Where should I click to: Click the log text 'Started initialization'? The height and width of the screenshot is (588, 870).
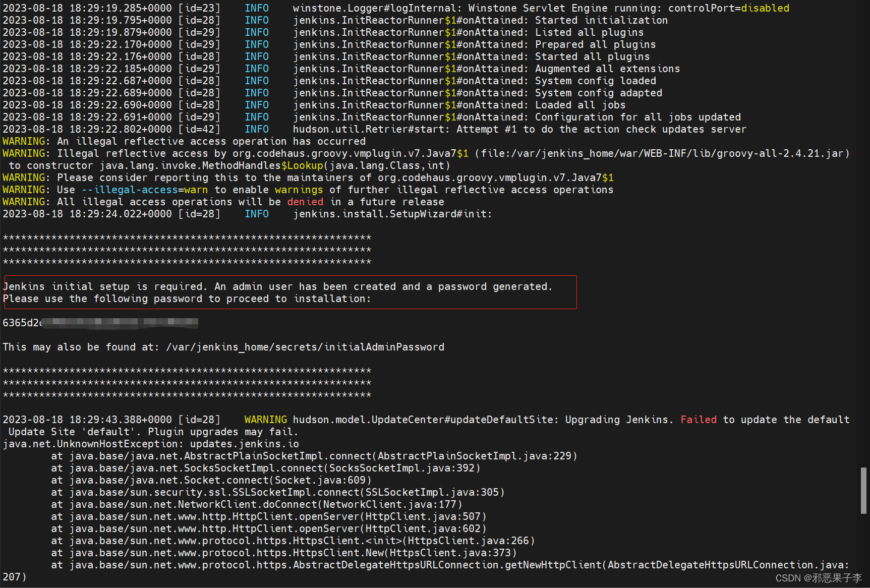pyautogui.click(x=601, y=20)
